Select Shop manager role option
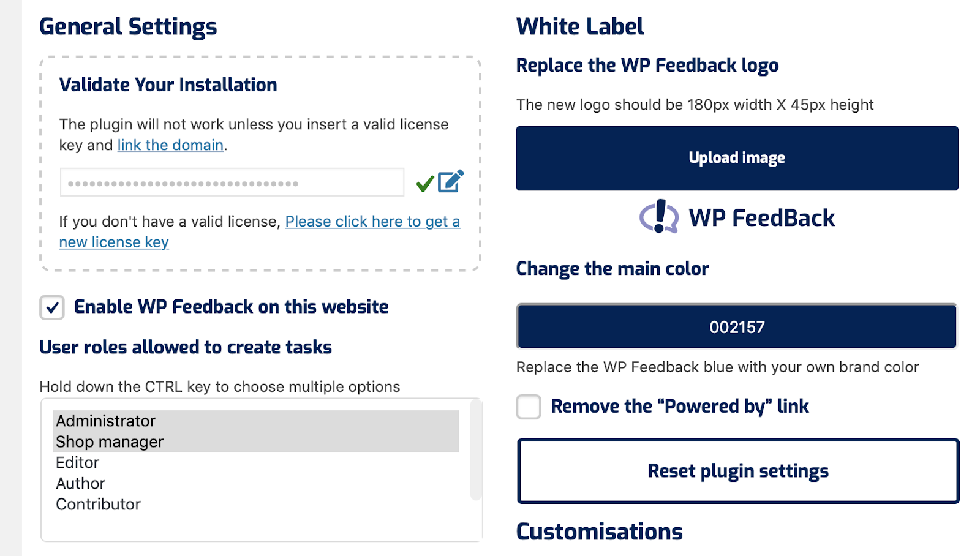Image resolution: width=980 pixels, height=556 pixels. click(110, 441)
